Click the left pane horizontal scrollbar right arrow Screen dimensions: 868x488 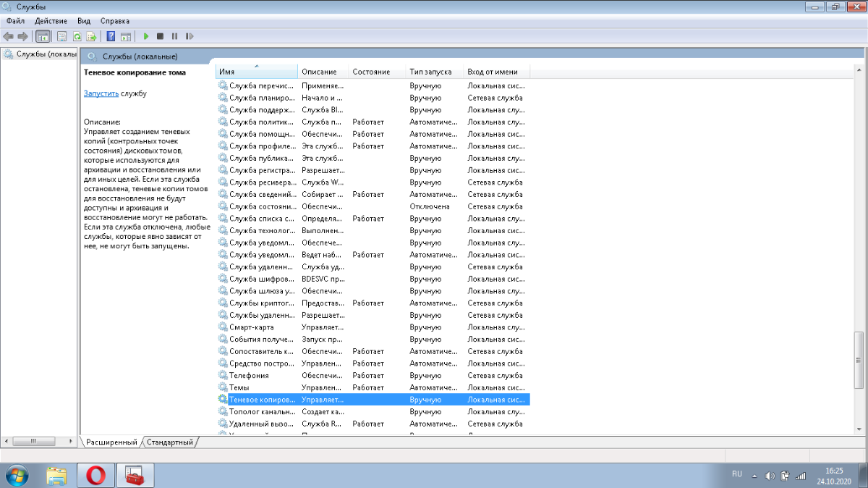click(x=72, y=441)
